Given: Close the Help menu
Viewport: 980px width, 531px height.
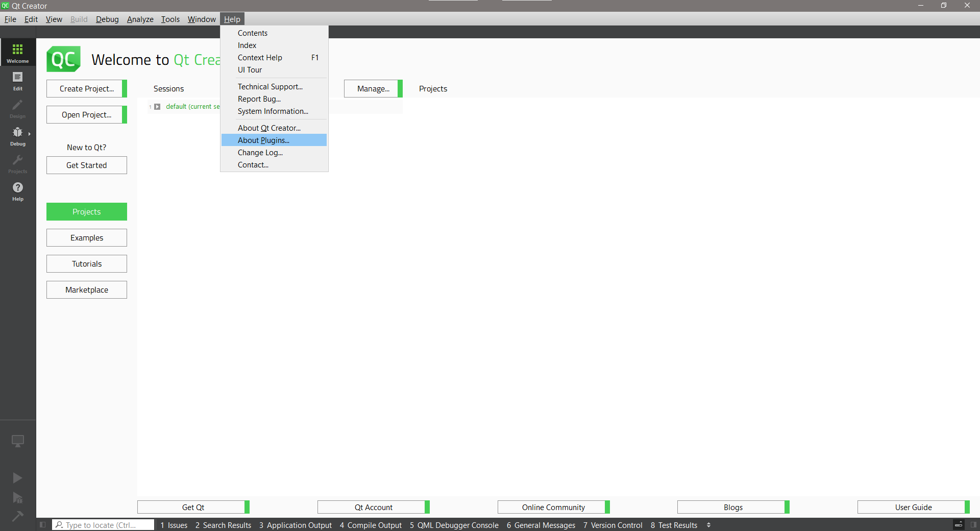Looking at the screenshot, I should click(232, 19).
